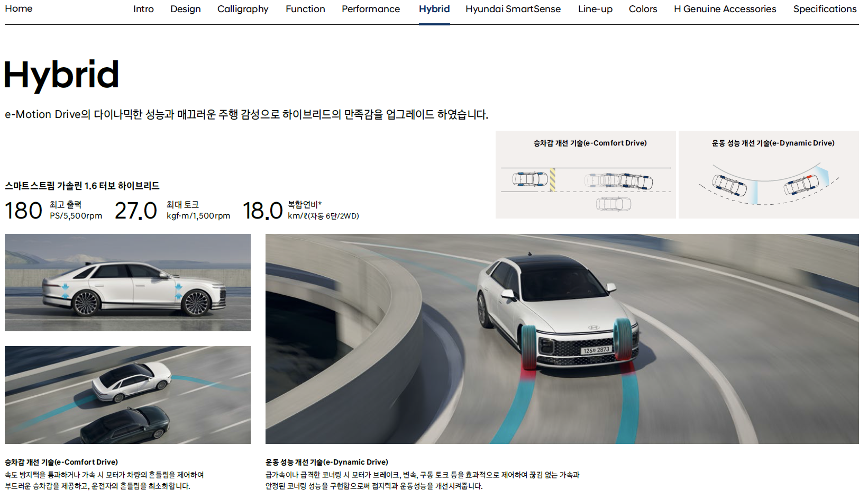Open the large cornering car image

tap(562, 339)
